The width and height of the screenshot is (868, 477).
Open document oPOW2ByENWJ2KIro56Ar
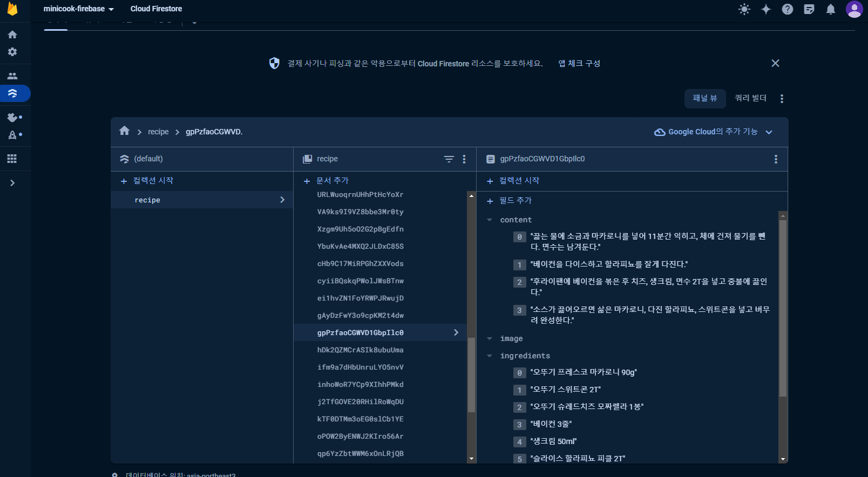360,436
